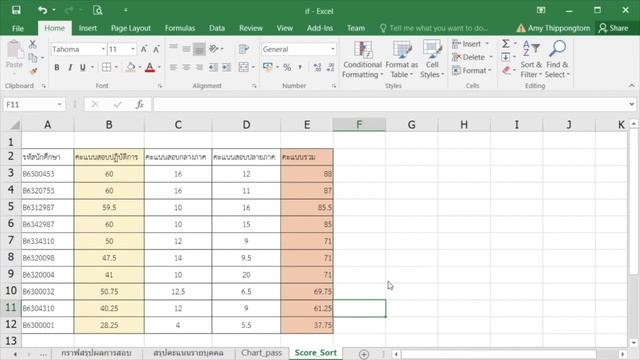Apply borders to the cell
The width and height of the screenshot is (640, 360).
[106, 67]
